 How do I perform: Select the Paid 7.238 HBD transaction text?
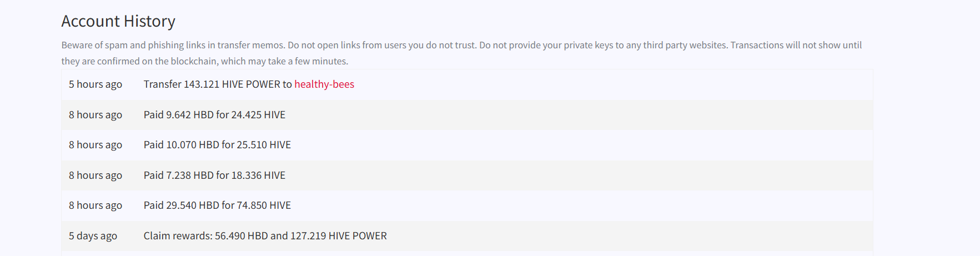pyautogui.click(x=214, y=175)
